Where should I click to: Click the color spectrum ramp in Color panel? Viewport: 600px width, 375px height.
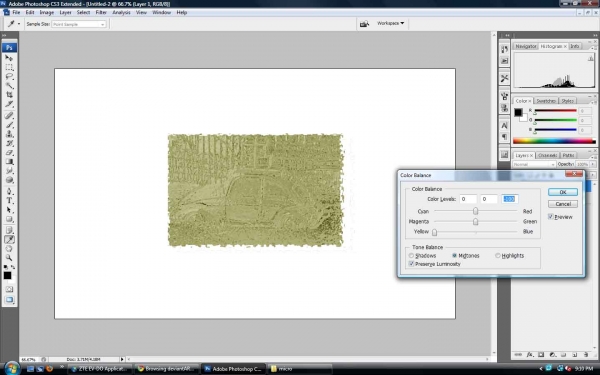[554, 141]
